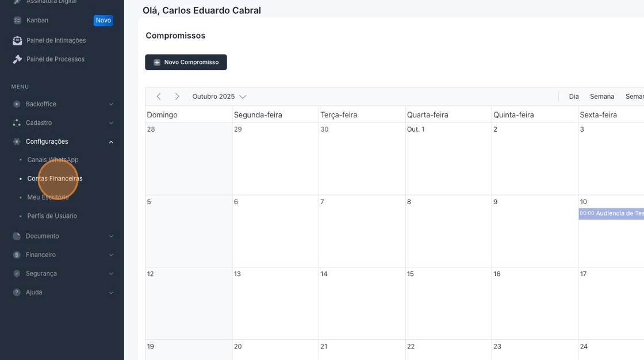Go to next month in calendar

177,97
